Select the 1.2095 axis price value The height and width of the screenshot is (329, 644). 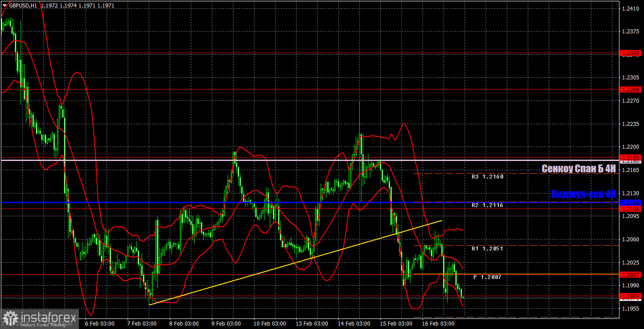(x=631, y=216)
